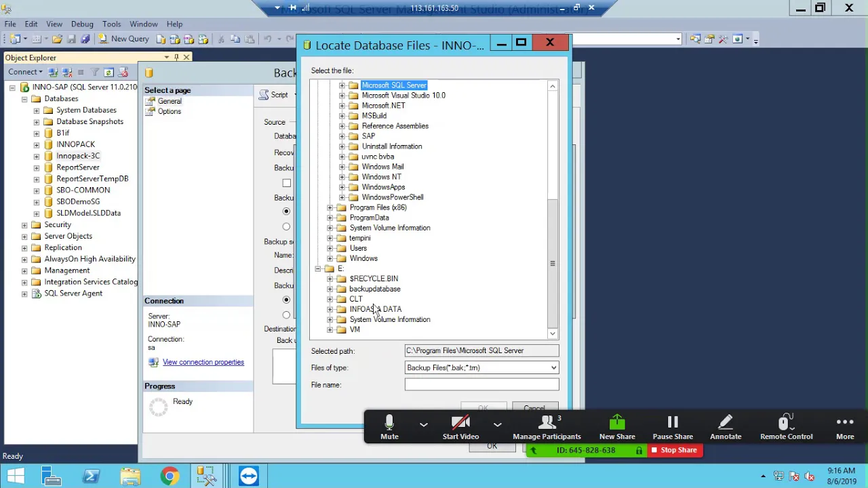Open File Explorer from the taskbar
The width and height of the screenshot is (868, 488).
click(130, 476)
